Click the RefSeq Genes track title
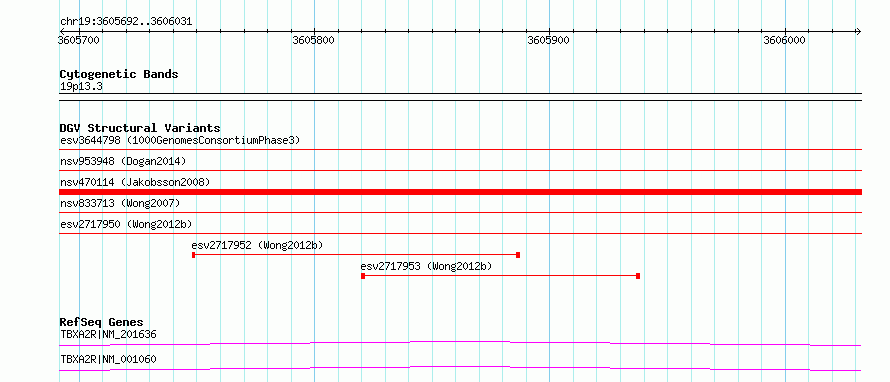Screen dimensions: 890x382 pos(101,322)
